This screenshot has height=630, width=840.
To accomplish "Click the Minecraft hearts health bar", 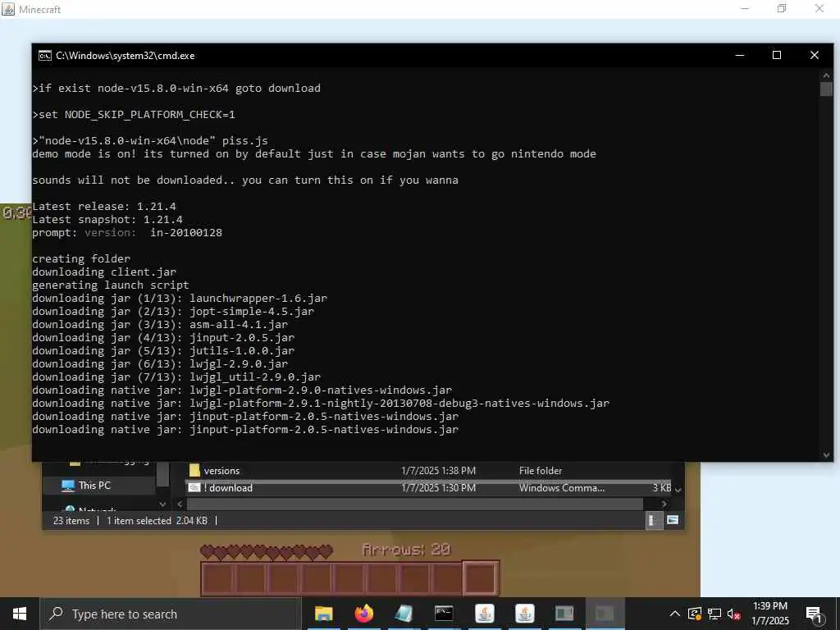I will 267,550.
